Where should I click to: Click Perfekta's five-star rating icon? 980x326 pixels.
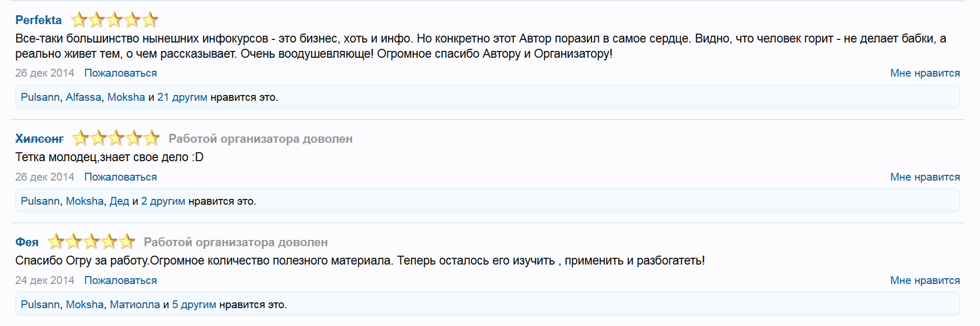pyautogui.click(x=114, y=20)
